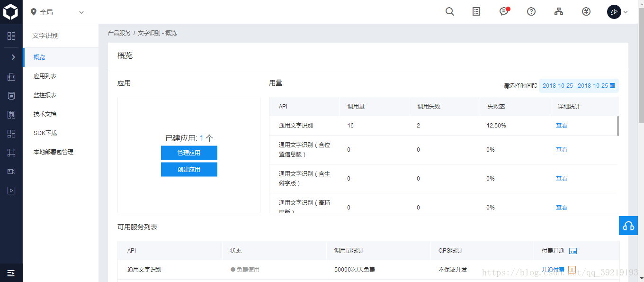Image resolution: width=644 pixels, height=282 pixels.
Task: Click the Baidu cloud logo icon
Action: (x=11, y=12)
